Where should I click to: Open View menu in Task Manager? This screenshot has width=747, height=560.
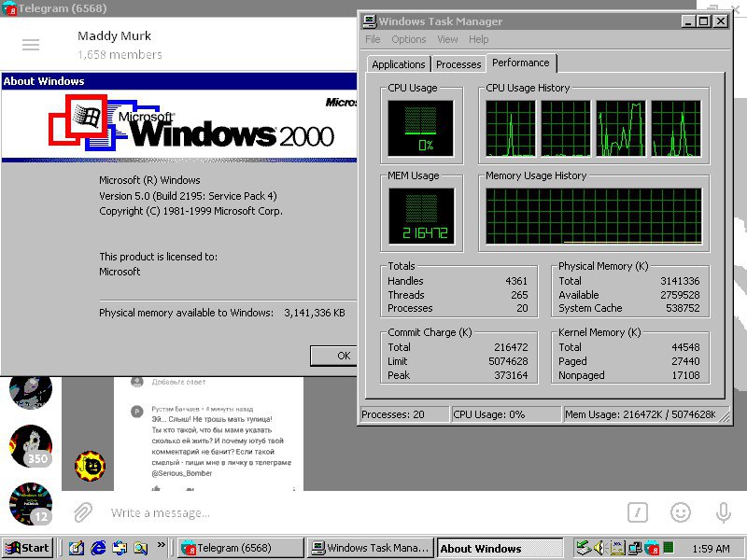click(447, 39)
